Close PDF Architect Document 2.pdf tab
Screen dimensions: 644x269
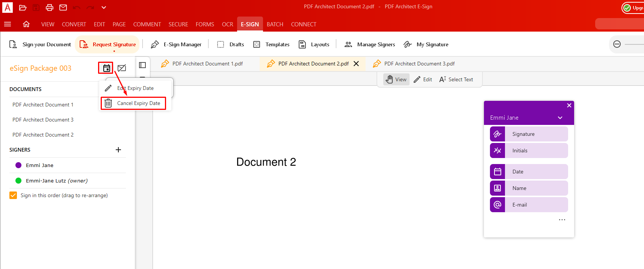(356, 64)
